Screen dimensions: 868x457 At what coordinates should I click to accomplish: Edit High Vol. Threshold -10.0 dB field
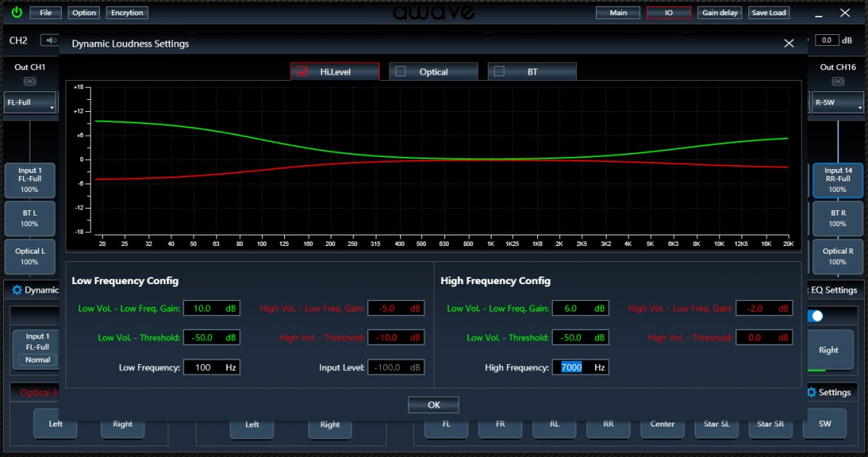coord(396,337)
